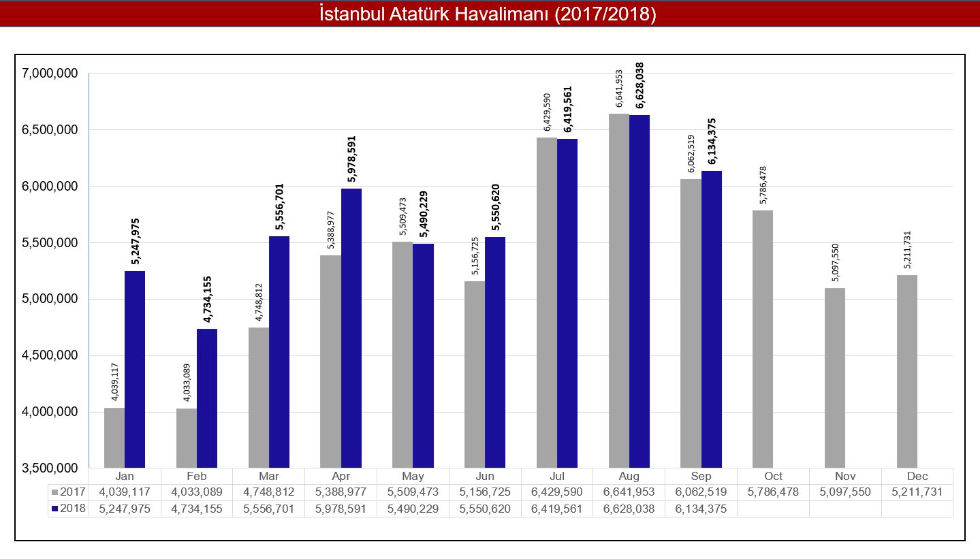The width and height of the screenshot is (980, 559).
Task: Click the blue 2018 September bar
Action: [x=712, y=319]
